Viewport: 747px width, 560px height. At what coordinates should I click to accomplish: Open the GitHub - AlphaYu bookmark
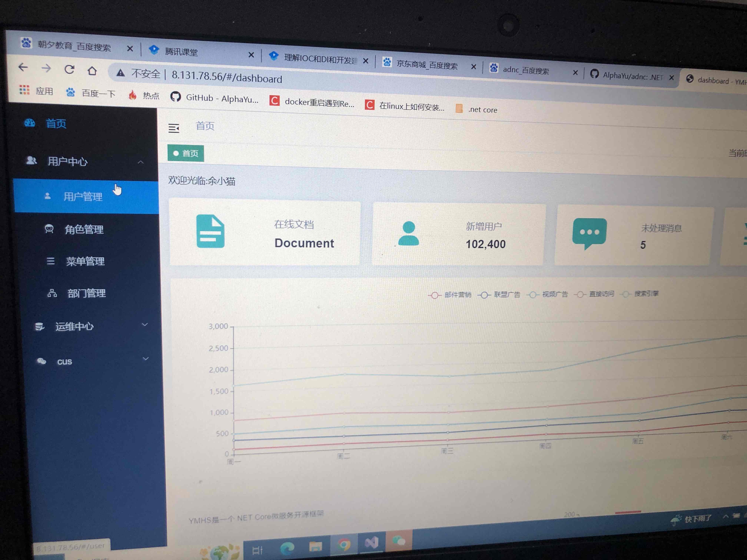[214, 98]
